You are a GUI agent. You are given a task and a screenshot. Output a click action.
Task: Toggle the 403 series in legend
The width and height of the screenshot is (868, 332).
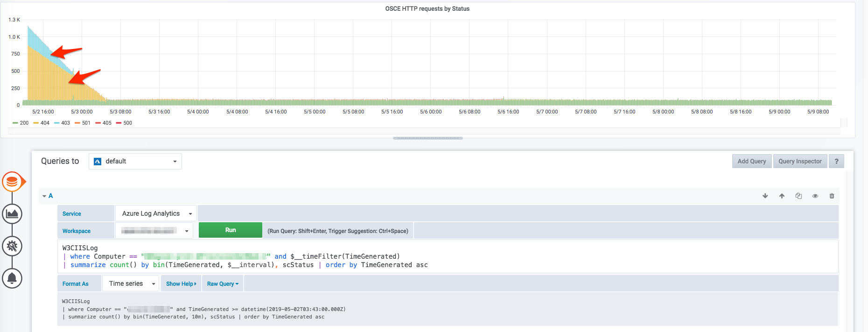[62, 123]
